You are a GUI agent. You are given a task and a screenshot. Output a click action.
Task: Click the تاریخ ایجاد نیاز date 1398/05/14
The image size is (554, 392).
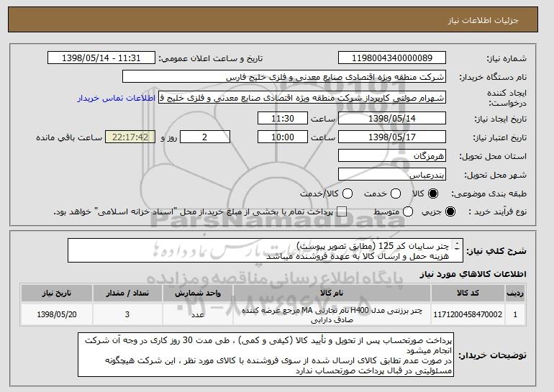[x=392, y=118]
